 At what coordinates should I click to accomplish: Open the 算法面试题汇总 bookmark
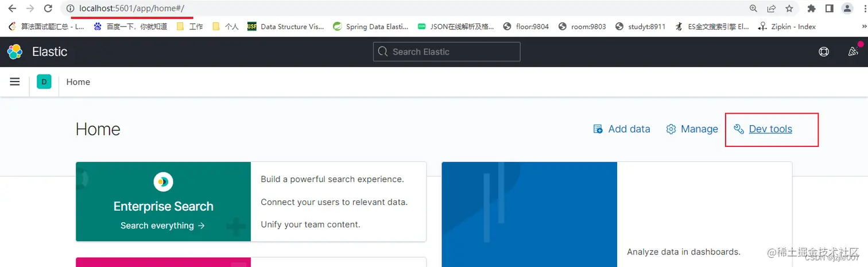[46, 26]
